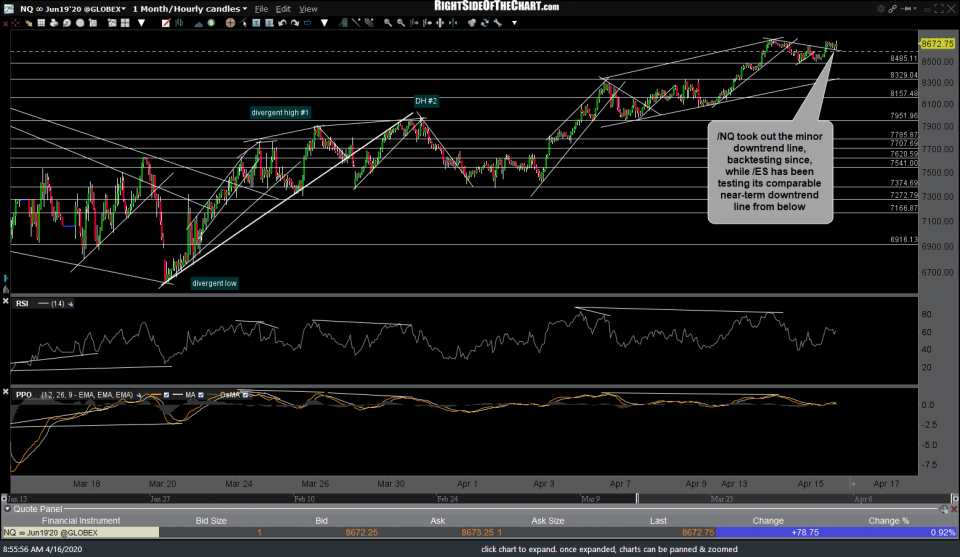Click the green dollar studies icon
The height and width of the screenshot is (557, 960).
click(x=211, y=23)
